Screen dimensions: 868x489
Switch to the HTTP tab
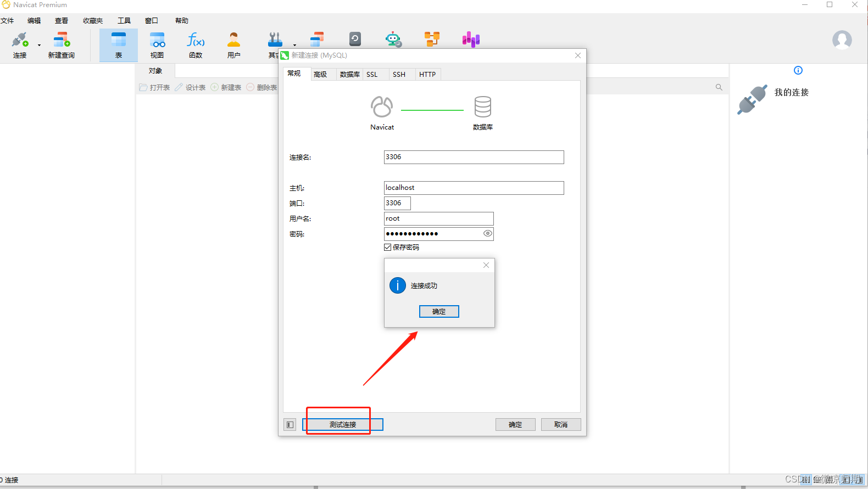click(x=427, y=75)
